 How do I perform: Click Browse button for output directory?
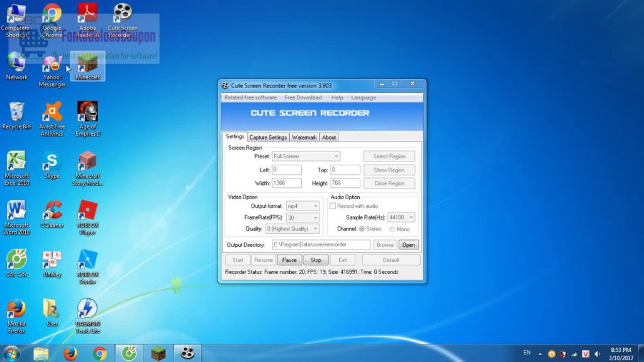pyautogui.click(x=386, y=245)
